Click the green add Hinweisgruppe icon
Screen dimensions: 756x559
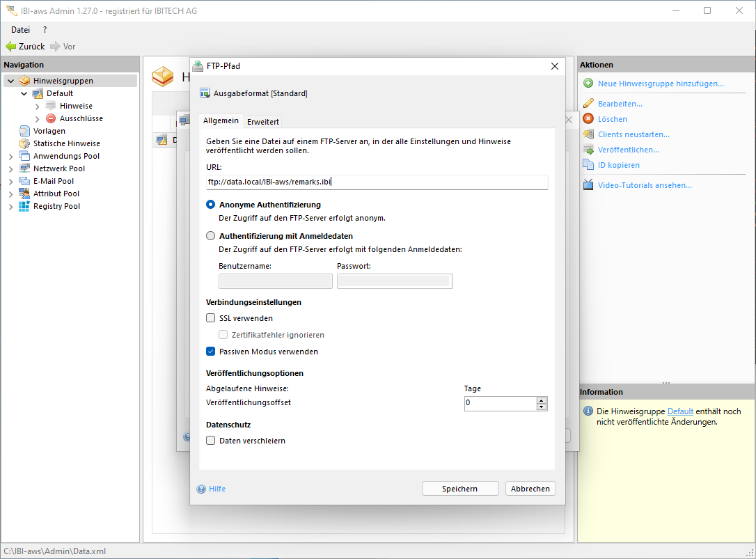tap(588, 84)
